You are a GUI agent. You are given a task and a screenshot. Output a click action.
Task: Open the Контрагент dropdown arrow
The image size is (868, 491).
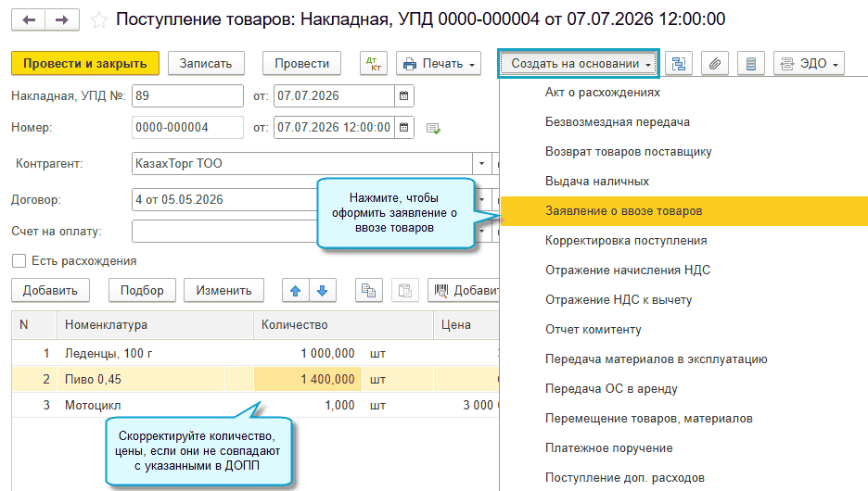pyautogui.click(x=481, y=164)
